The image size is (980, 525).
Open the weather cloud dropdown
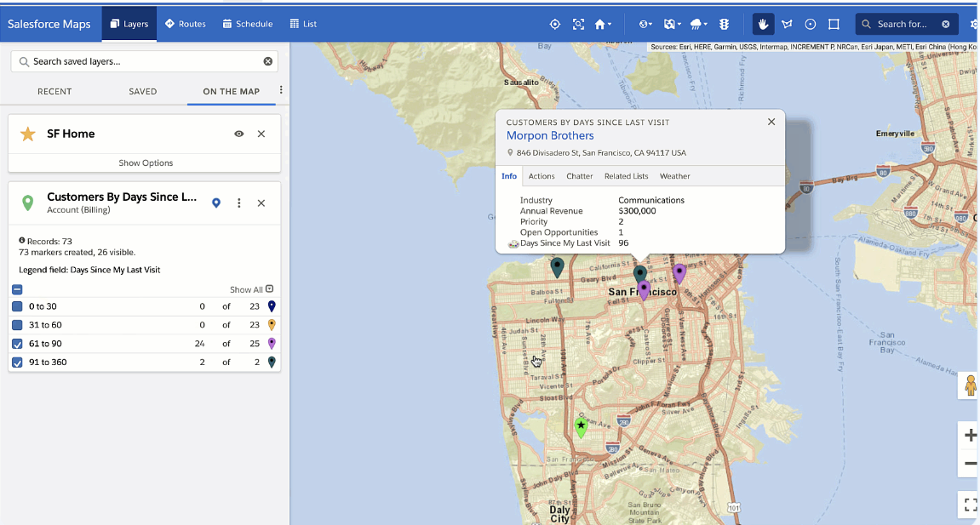698,24
